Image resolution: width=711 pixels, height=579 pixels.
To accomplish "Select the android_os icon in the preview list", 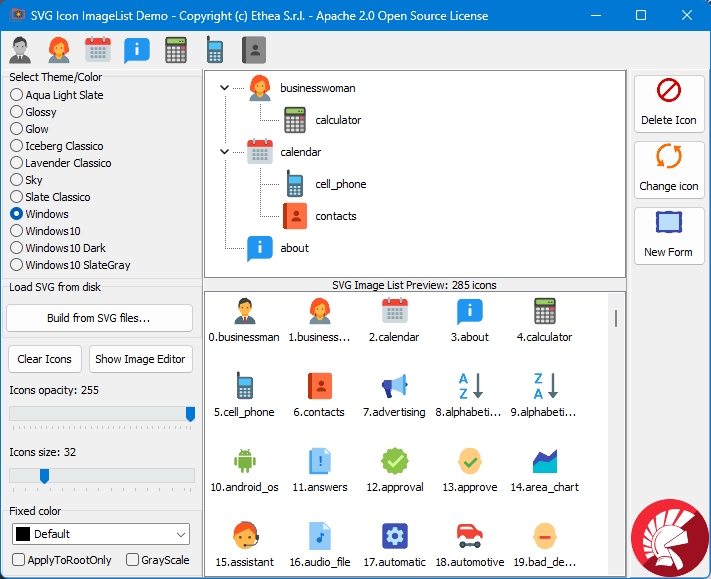I will pyautogui.click(x=244, y=462).
